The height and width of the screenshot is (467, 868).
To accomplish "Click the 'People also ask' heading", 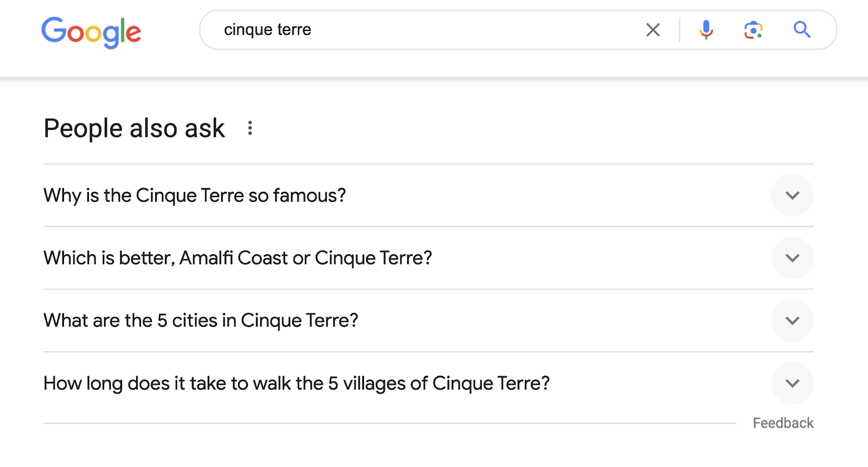I will click(x=134, y=129).
